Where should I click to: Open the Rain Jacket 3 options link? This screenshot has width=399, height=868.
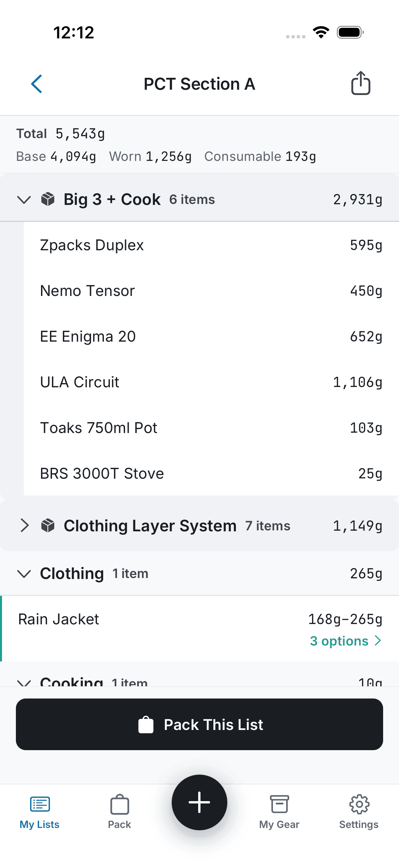[345, 641]
